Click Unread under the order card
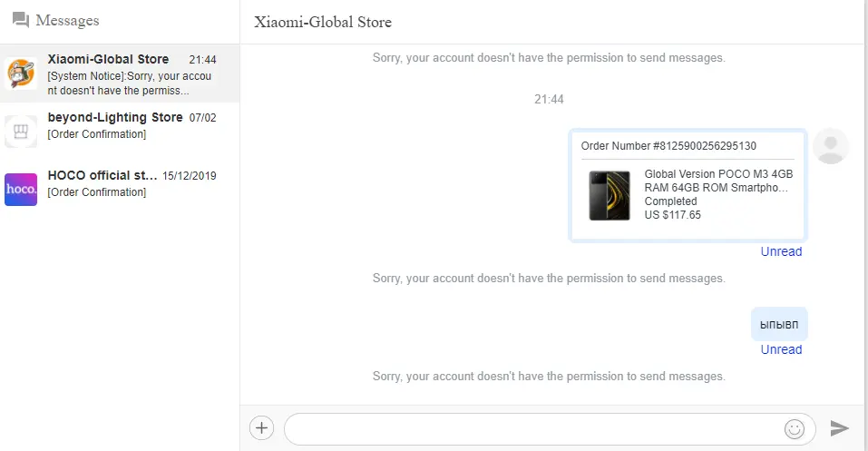This screenshot has width=868, height=451. pos(781,251)
